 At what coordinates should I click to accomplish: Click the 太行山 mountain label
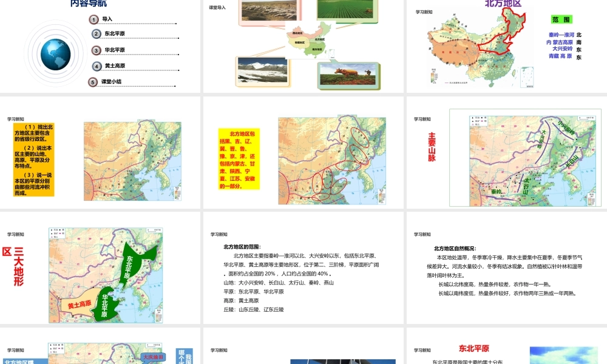click(x=526, y=186)
